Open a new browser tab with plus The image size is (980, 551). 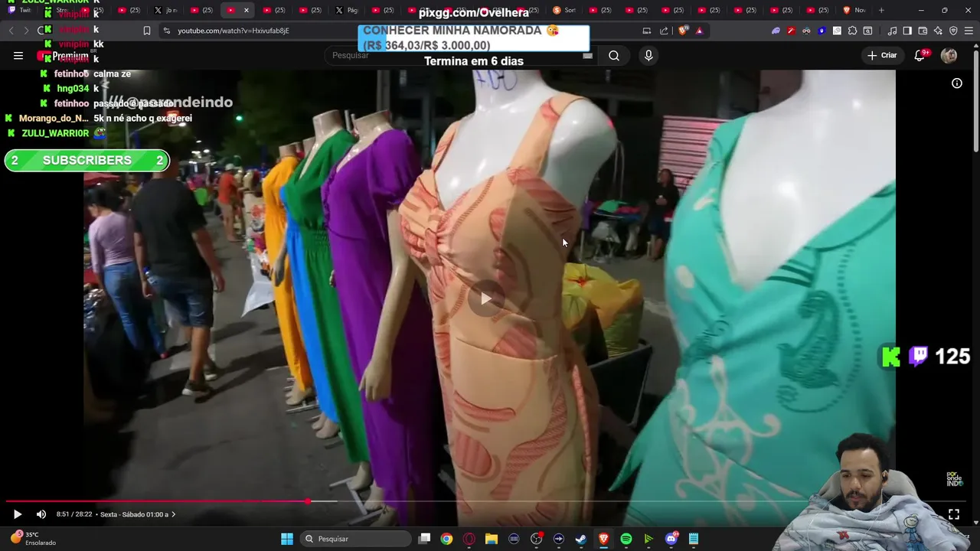tap(881, 10)
